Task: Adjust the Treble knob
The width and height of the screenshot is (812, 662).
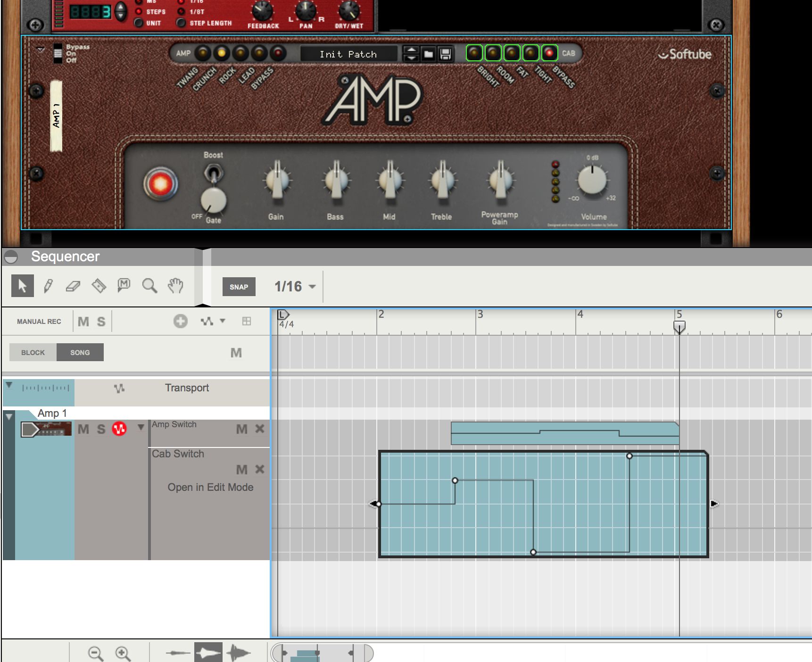Action: click(x=442, y=181)
